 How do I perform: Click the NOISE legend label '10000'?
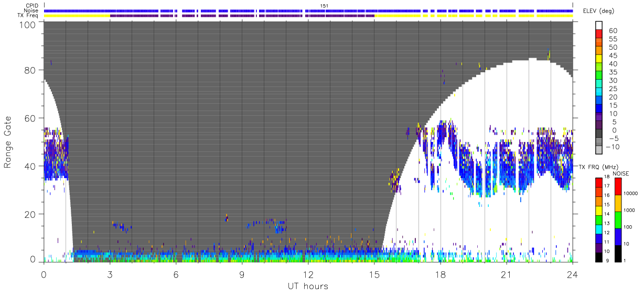tap(631, 193)
